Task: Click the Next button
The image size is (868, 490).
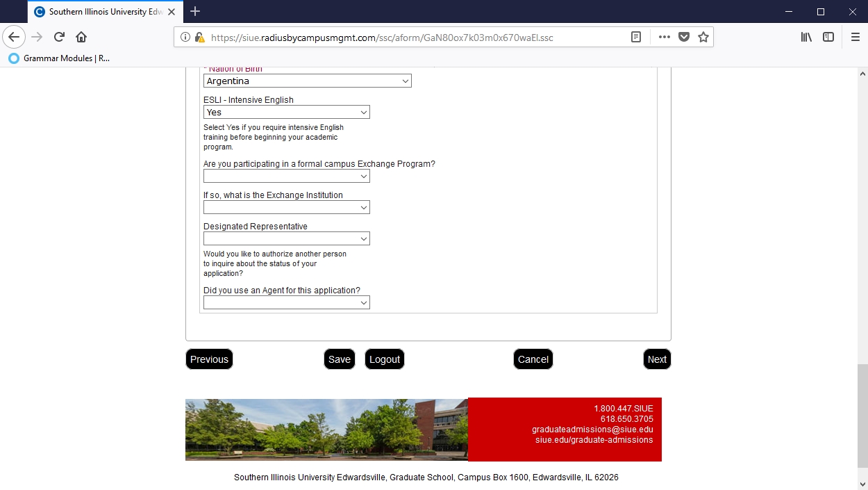Action: point(656,359)
